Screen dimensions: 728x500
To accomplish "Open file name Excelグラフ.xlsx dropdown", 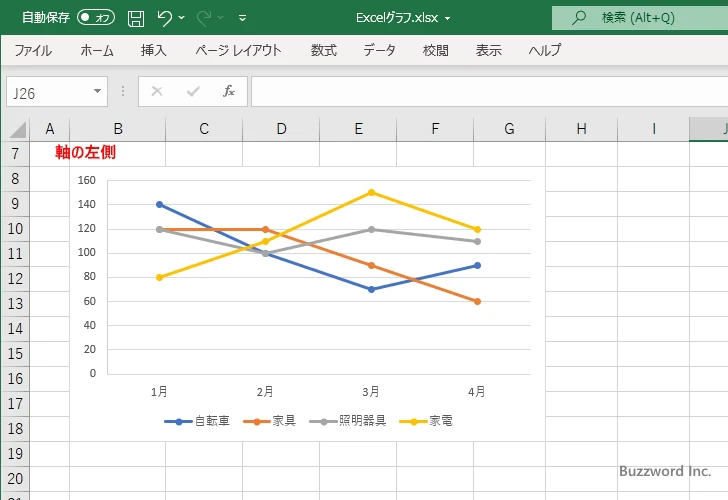I will point(448,18).
